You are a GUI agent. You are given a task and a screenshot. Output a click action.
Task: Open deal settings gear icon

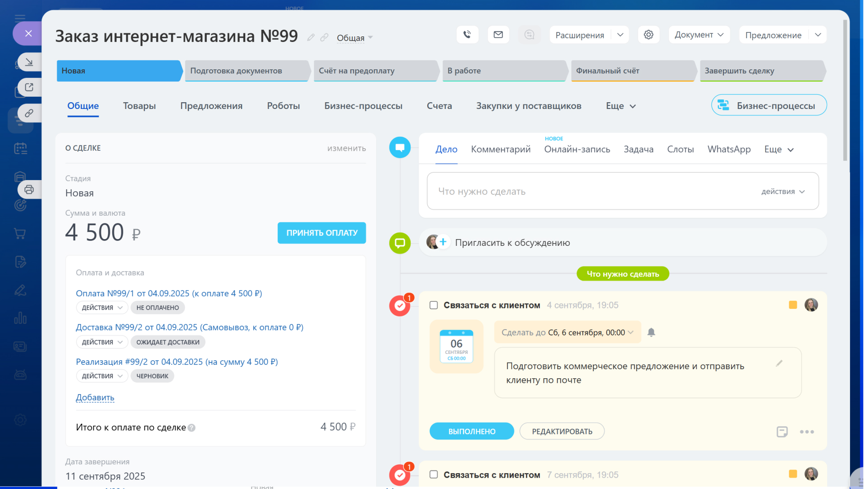648,35
